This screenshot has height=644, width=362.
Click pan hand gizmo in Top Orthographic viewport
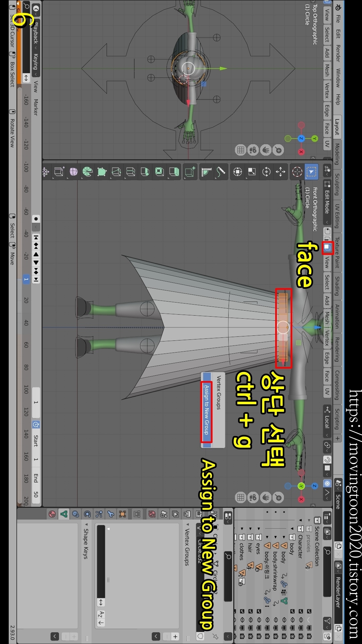266,150
